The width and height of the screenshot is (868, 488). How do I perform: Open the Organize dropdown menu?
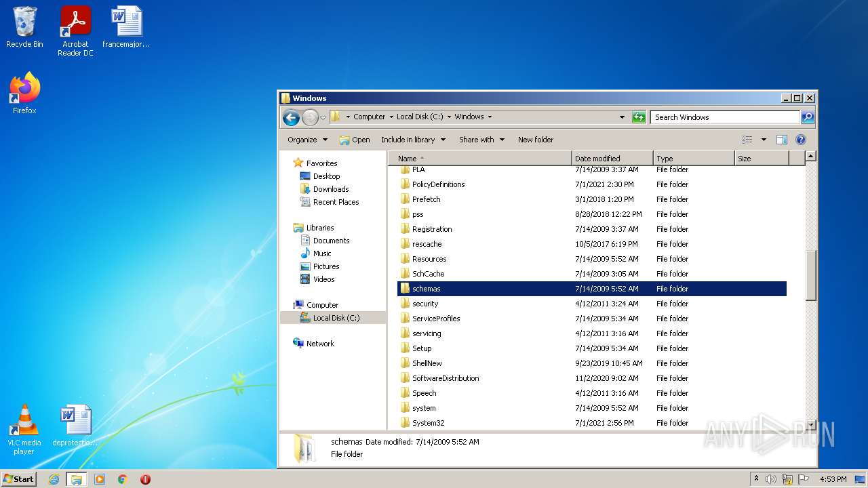307,140
